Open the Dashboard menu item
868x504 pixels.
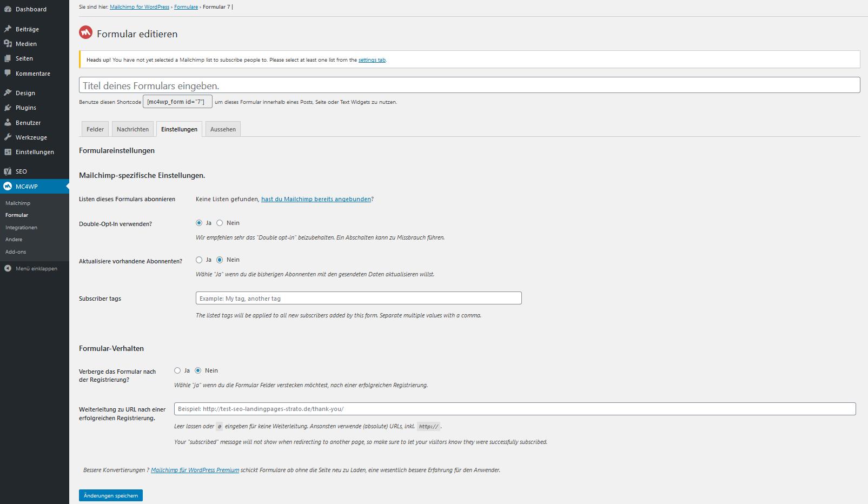coord(35,9)
